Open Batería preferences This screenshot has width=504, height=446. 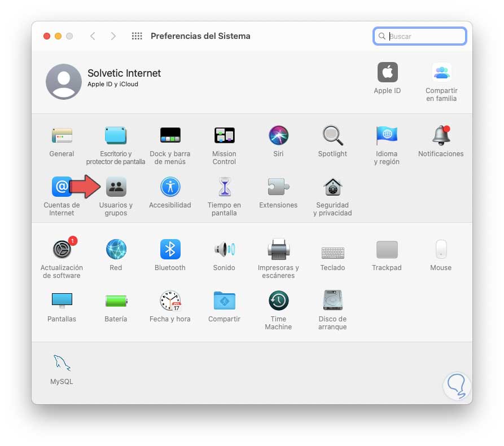116,301
